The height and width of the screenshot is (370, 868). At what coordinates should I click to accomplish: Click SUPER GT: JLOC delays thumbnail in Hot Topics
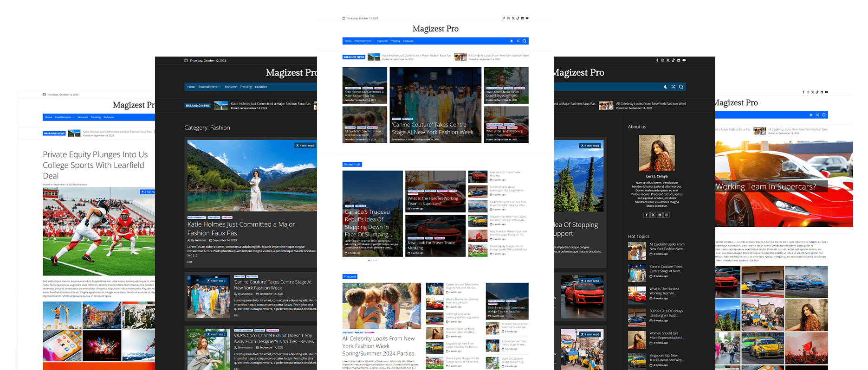click(637, 318)
